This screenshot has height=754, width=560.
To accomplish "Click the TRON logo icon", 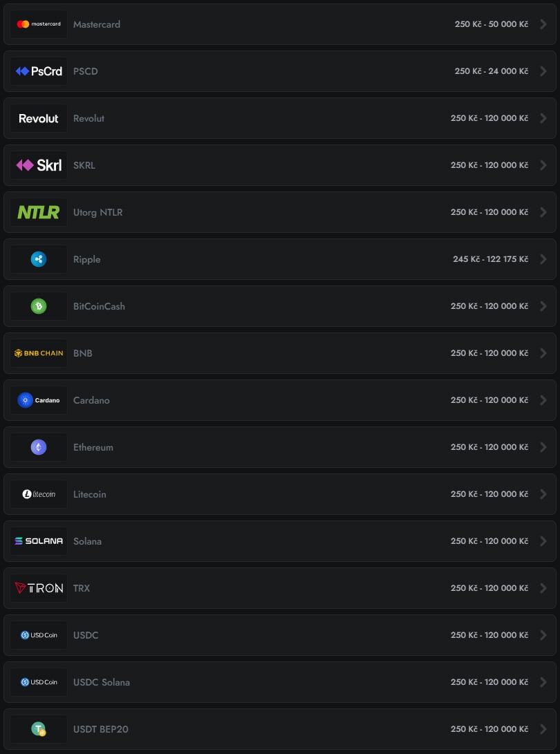I will (39, 588).
